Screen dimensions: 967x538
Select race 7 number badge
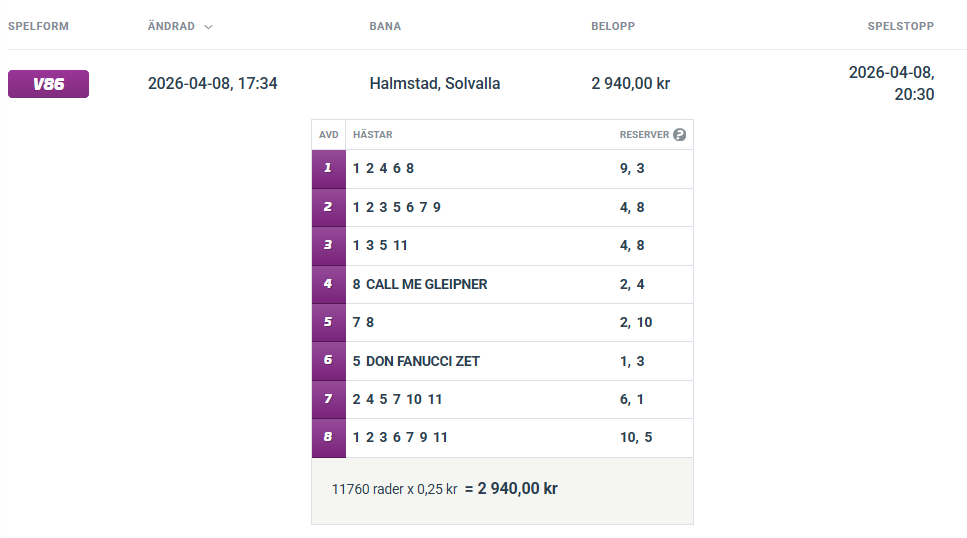(328, 399)
